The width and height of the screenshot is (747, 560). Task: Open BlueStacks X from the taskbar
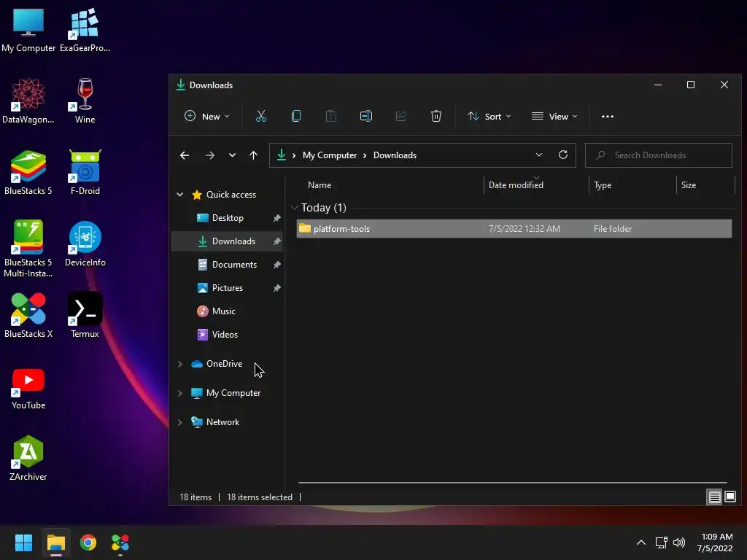tap(120, 542)
